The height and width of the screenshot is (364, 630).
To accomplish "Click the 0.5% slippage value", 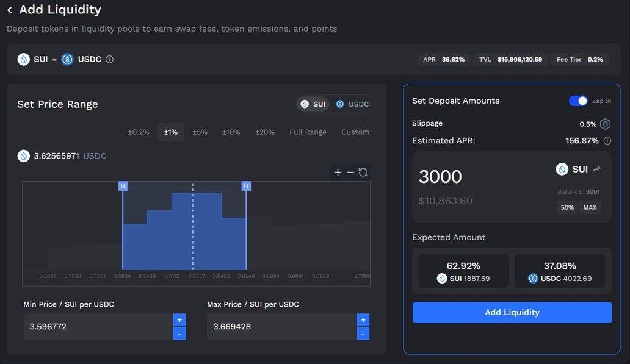I will coord(588,124).
